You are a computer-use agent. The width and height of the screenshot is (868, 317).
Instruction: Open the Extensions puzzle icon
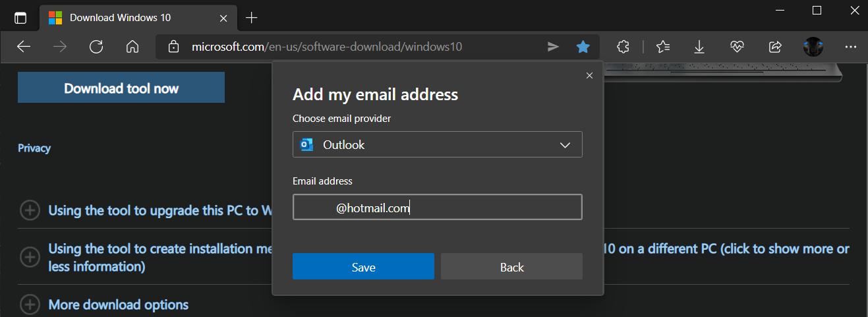pos(623,46)
